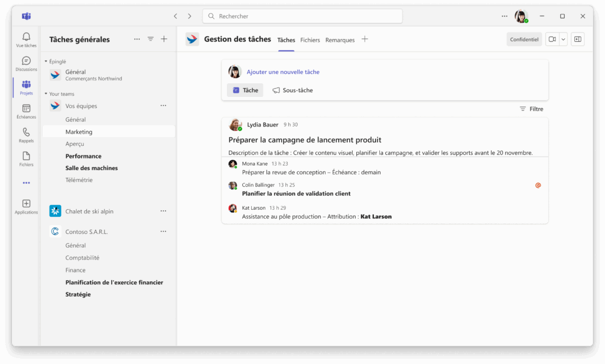
Task: Switch to the Remarques tab
Action: point(340,40)
